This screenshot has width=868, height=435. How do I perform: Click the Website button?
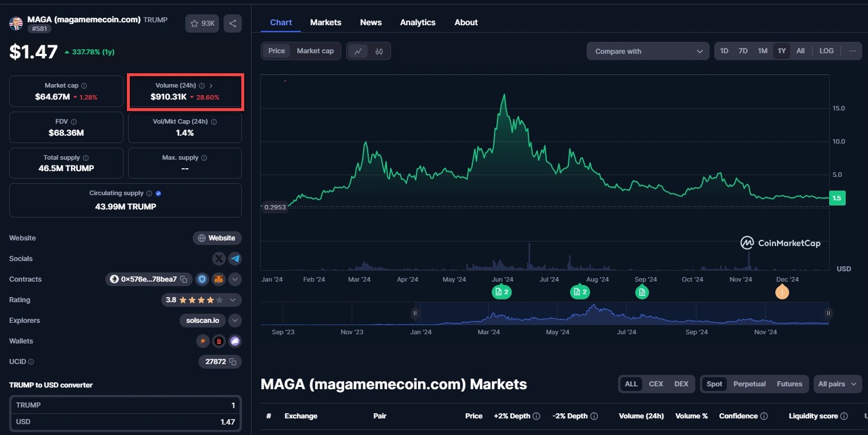coord(217,238)
